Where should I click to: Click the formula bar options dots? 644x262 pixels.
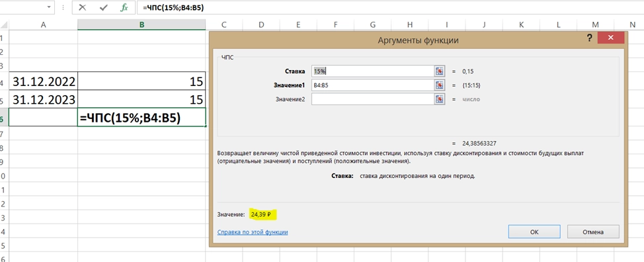tap(63, 7)
